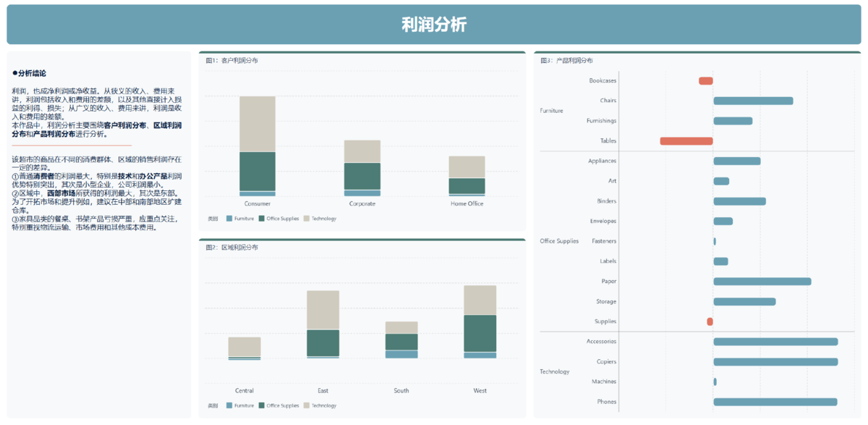Click the "Home Office" axis label

pos(467,203)
